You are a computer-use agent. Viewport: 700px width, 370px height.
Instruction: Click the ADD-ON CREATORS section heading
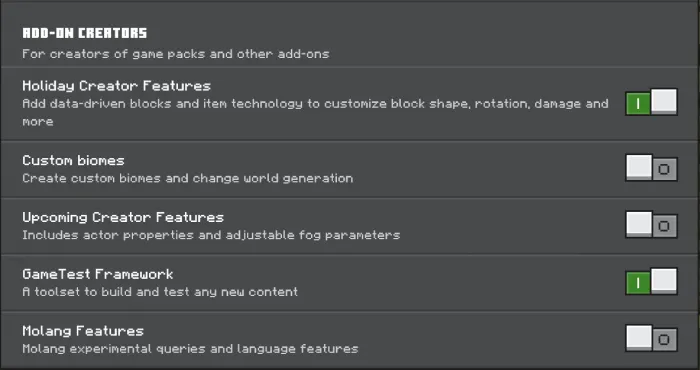(84, 33)
